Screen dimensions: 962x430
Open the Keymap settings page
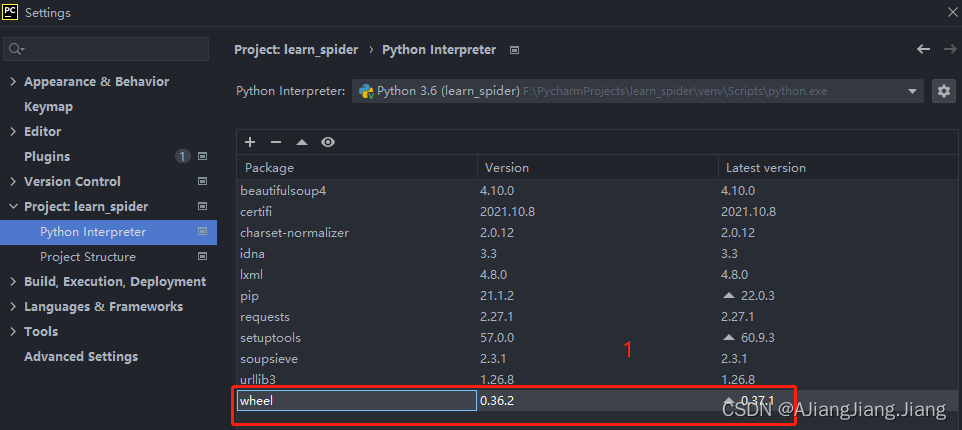[48, 107]
